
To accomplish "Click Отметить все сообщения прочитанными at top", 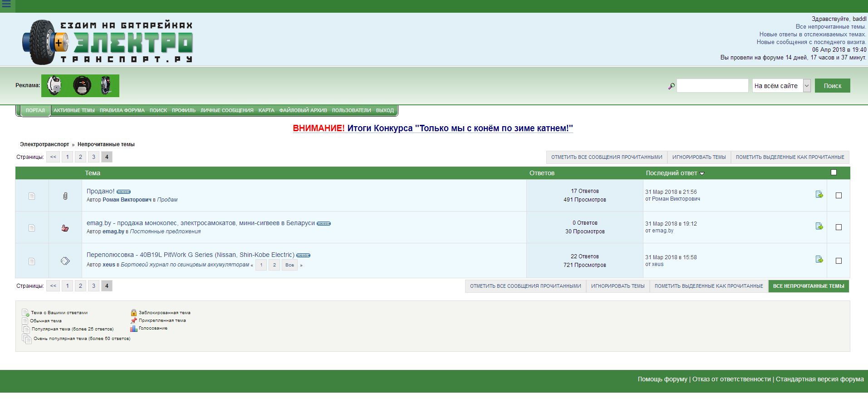I will tap(607, 157).
